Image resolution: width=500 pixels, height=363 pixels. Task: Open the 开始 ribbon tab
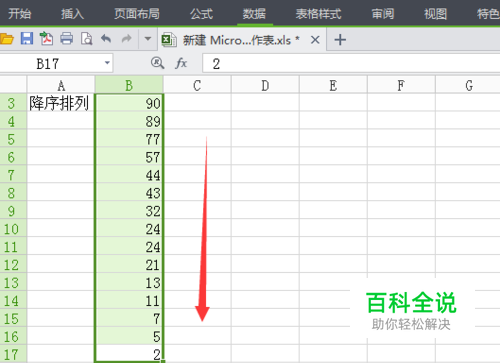(19, 14)
